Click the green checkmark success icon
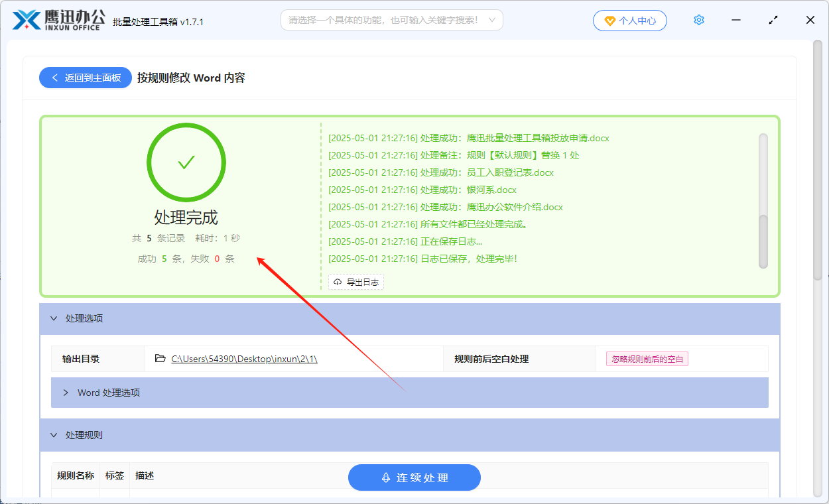Image resolution: width=829 pixels, height=504 pixels. click(186, 162)
